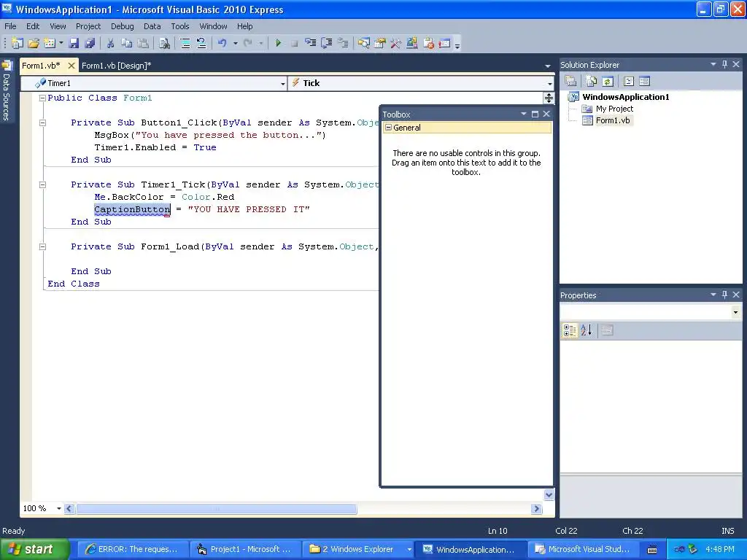Open the Help menu
Screen dimensions: 747x560
pos(245,26)
